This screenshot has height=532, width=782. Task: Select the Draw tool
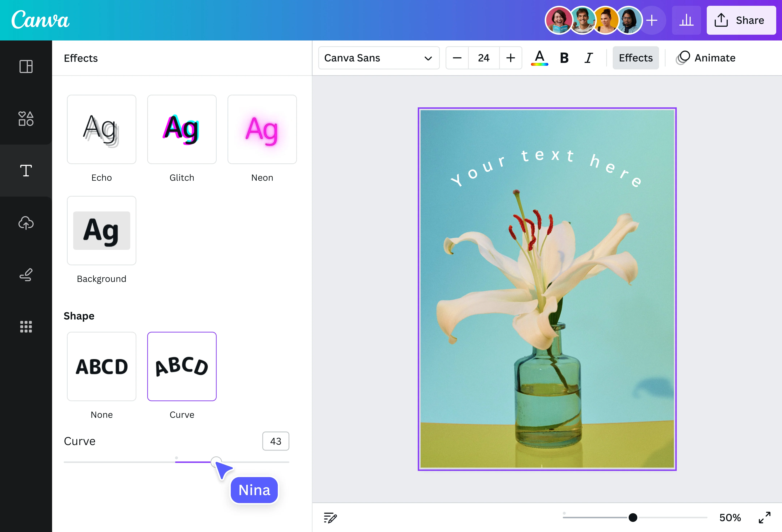pos(26,275)
